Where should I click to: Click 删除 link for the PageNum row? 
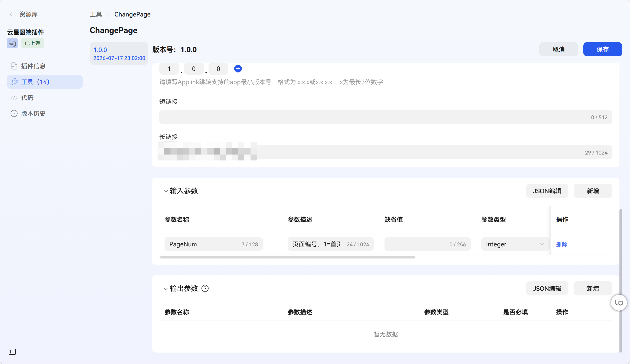click(x=562, y=244)
